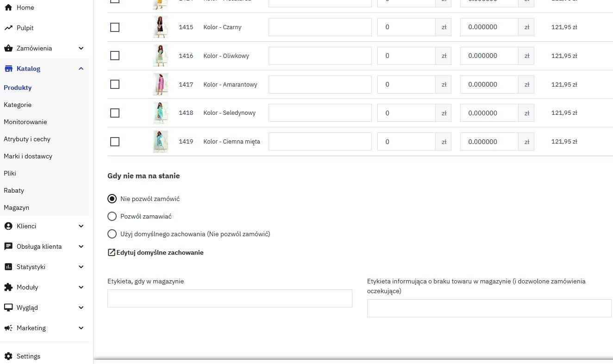Expand the Statystyki menu chevron

point(81,267)
